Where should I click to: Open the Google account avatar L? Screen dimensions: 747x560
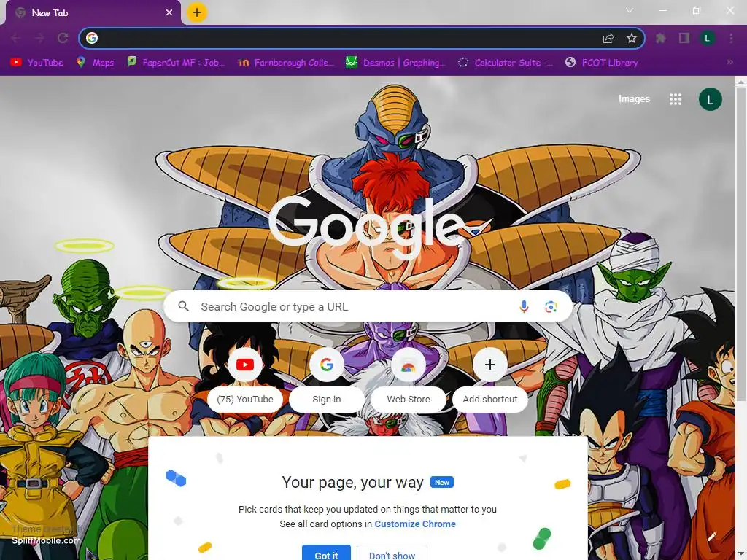pyautogui.click(x=711, y=99)
